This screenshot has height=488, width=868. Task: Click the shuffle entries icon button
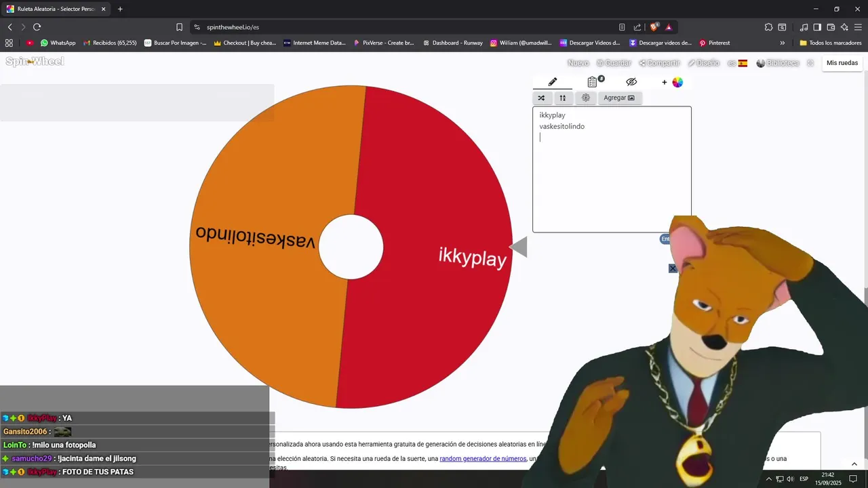(x=541, y=98)
